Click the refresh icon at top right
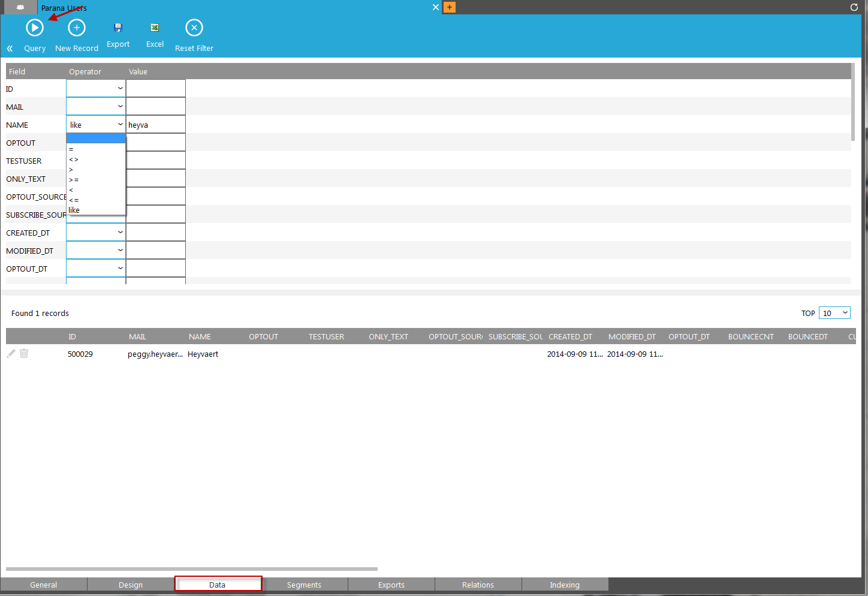 click(854, 7)
